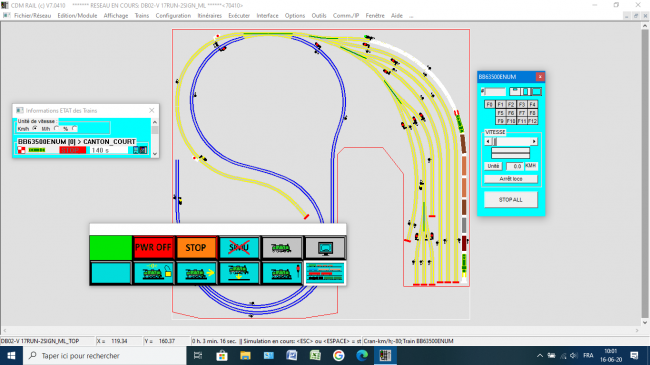Click the Arrêt loco button
Image resolution: width=650 pixels, height=365 pixels.
[x=511, y=179]
